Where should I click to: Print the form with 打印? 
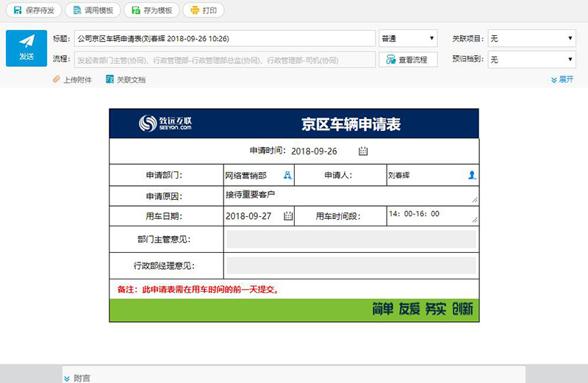point(204,10)
